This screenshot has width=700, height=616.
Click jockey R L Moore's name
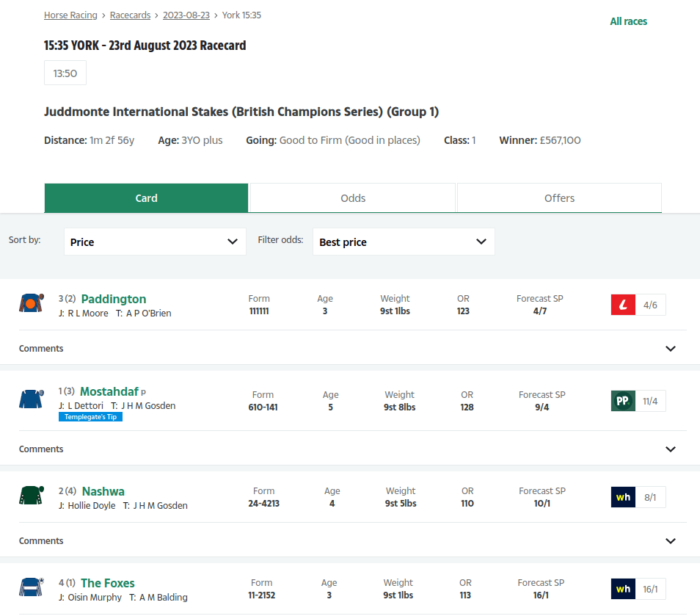88,313
